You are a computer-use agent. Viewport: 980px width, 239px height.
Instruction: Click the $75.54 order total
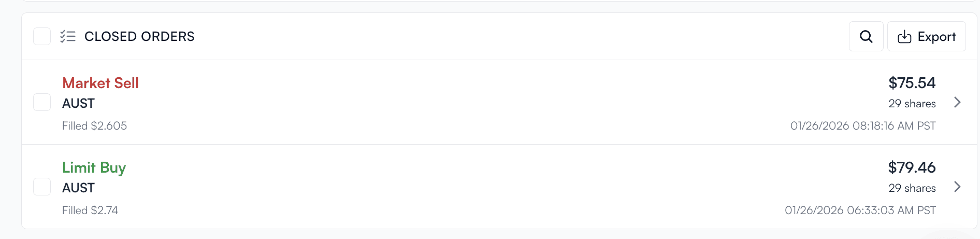pos(912,83)
